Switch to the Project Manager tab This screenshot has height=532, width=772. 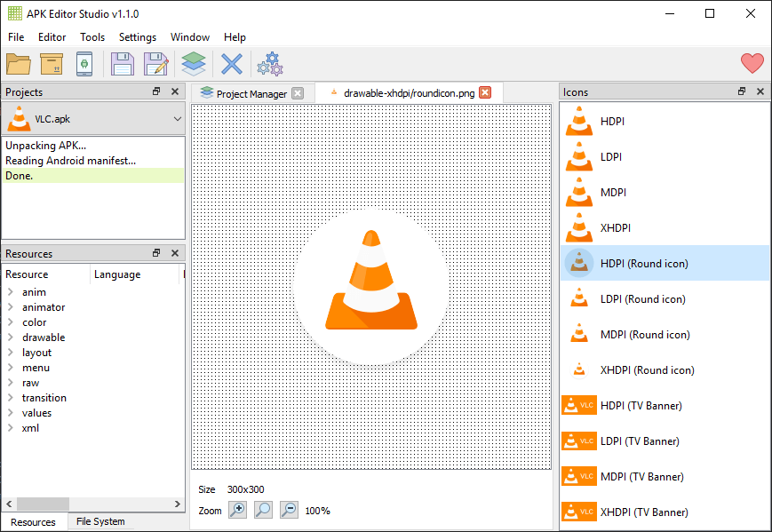[250, 92]
